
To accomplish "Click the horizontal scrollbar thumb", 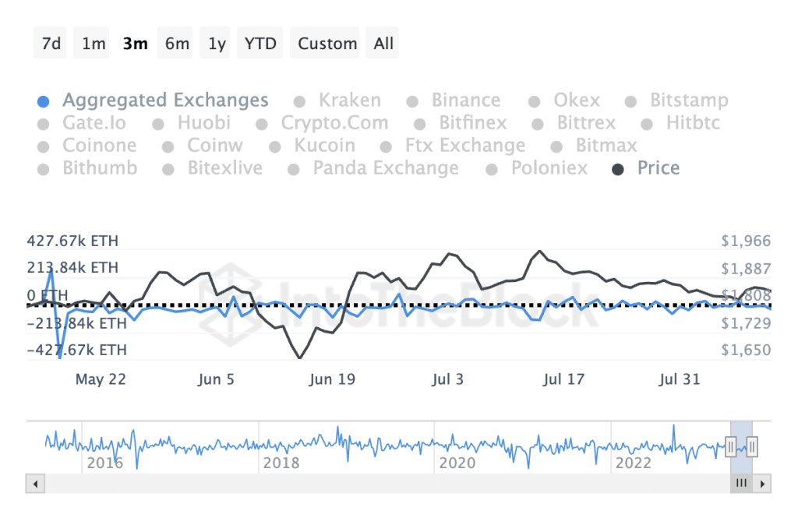I will coord(741,484).
